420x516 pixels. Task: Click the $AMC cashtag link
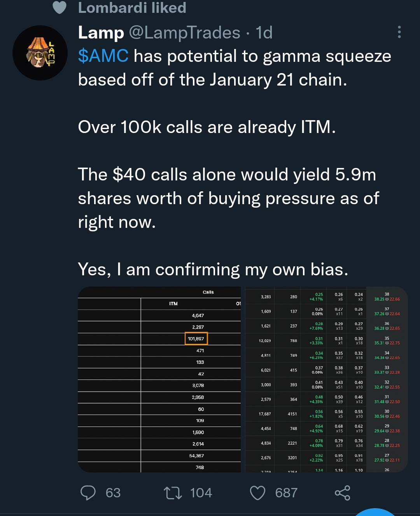point(103,56)
